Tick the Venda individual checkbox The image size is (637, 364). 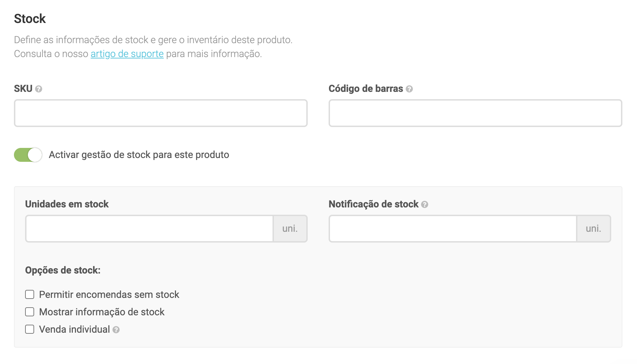click(30, 330)
